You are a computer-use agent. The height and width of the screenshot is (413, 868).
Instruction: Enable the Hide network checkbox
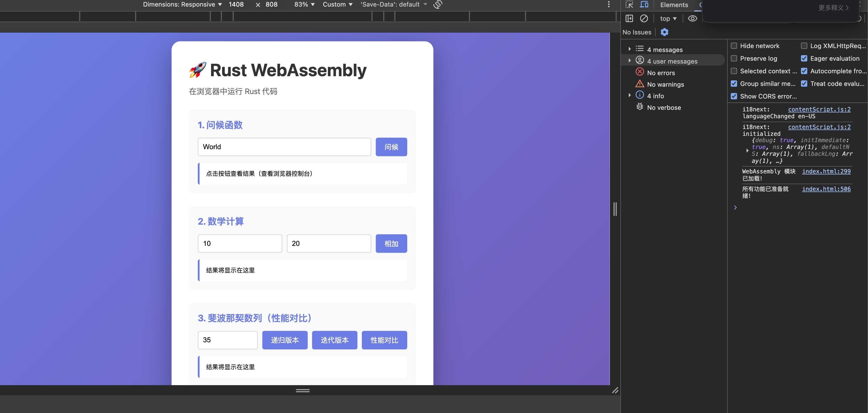coord(734,46)
